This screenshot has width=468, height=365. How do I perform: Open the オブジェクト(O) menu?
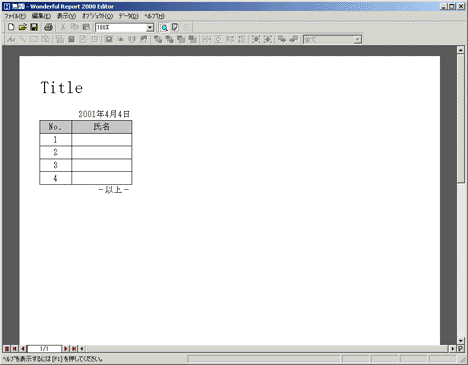pos(97,16)
